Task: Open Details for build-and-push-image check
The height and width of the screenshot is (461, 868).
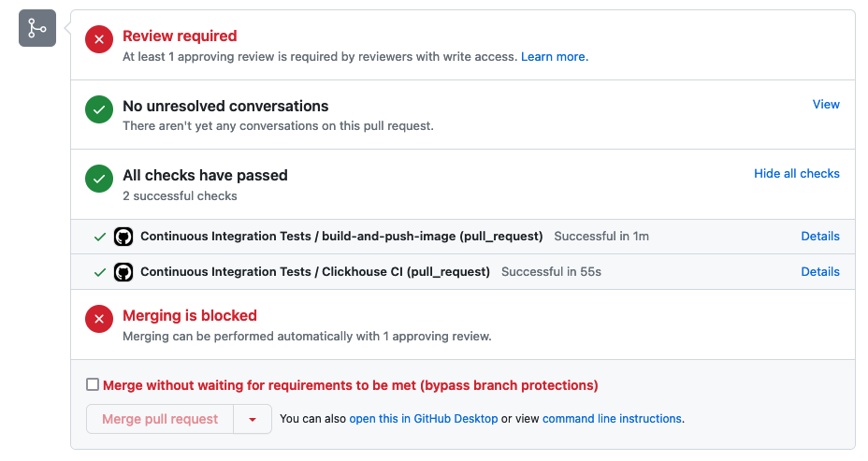Action: 820,237
